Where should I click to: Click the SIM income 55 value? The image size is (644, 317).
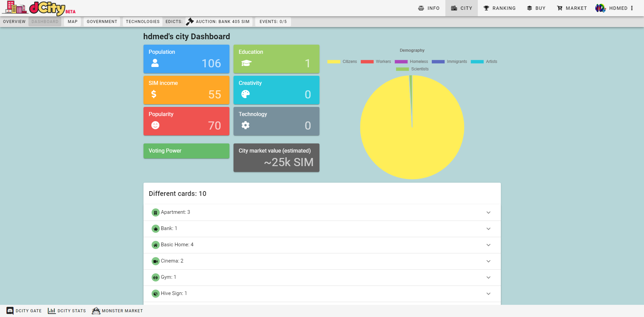(x=215, y=94)
